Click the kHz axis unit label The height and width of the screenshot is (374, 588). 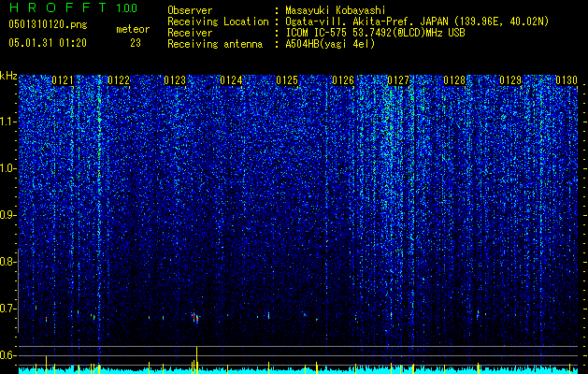point(8,76)
